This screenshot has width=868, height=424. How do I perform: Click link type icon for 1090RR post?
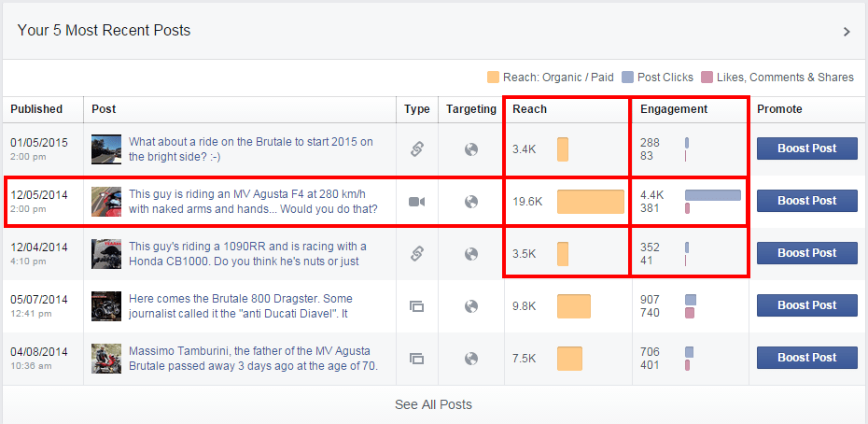coord(417,254)
